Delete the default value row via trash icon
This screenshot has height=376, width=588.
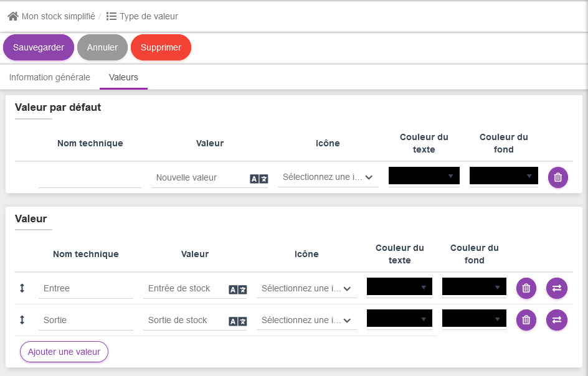point(557,177)
